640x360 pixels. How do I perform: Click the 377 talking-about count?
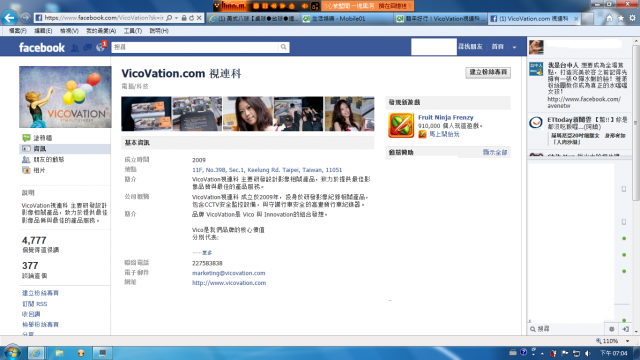[30, 266]
